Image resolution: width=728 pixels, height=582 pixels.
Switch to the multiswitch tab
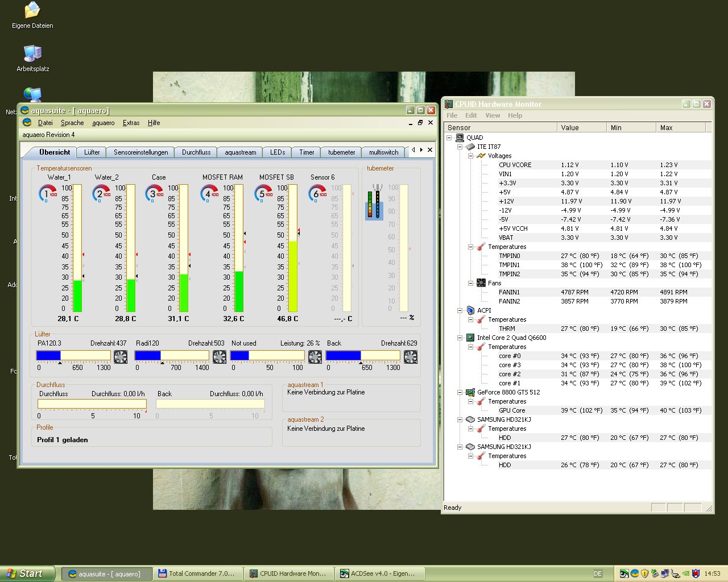383,152
